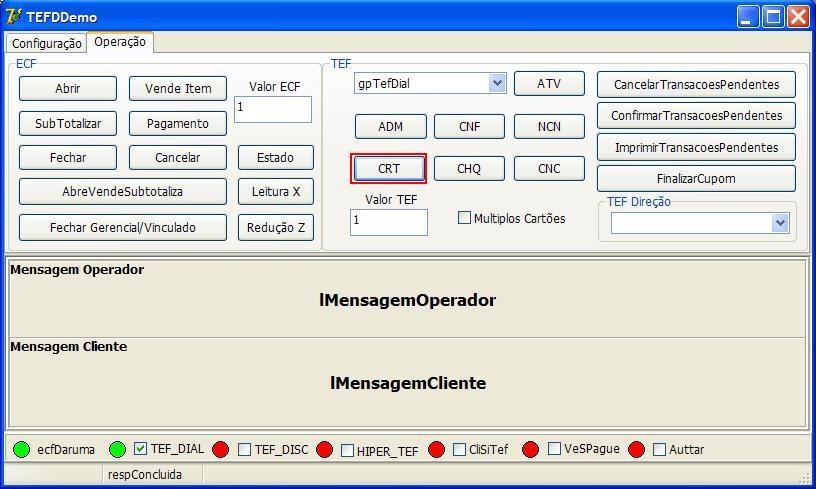816x489 pixels.
Task: Click the ecfDaruma status label
Action: click(66, 449)
